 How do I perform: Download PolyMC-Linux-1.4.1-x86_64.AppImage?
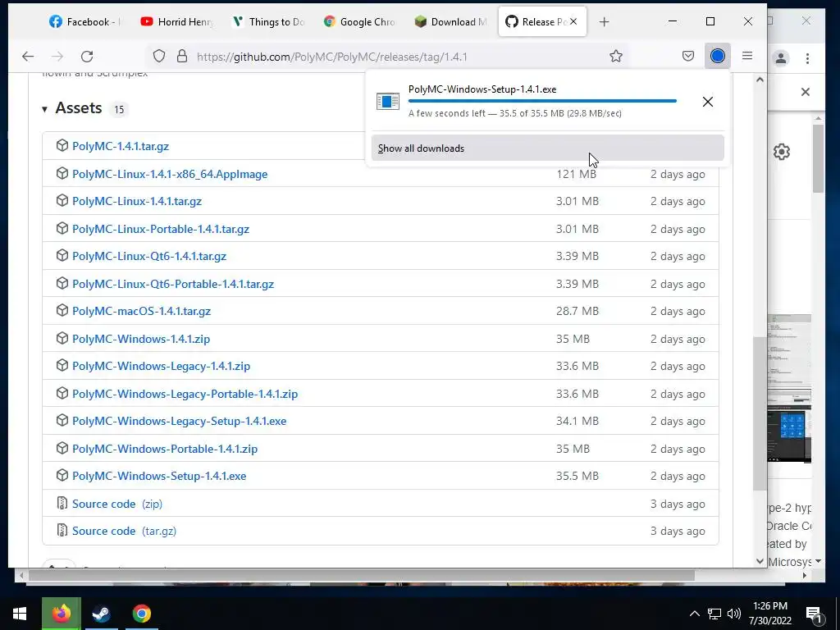coord(170,174)
